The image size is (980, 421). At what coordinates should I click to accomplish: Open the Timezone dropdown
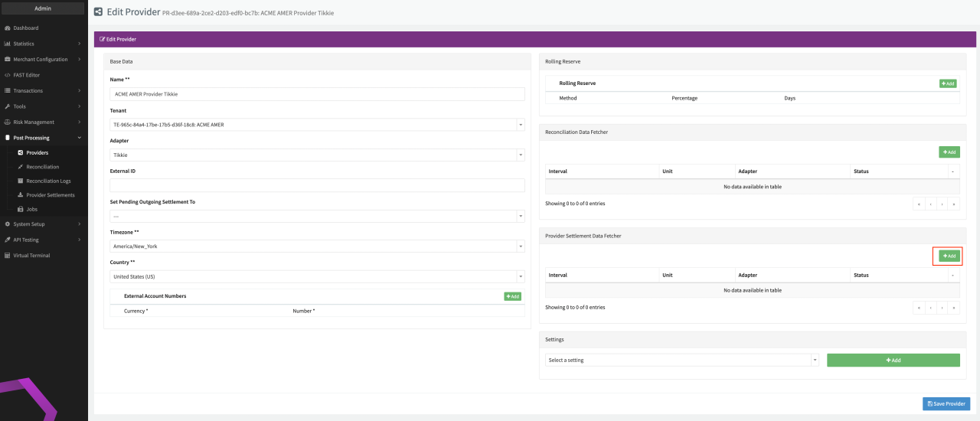(317, 246)
